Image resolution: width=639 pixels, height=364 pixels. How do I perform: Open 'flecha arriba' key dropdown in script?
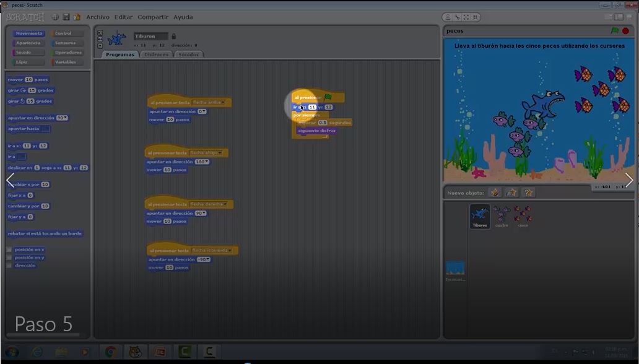209,102
